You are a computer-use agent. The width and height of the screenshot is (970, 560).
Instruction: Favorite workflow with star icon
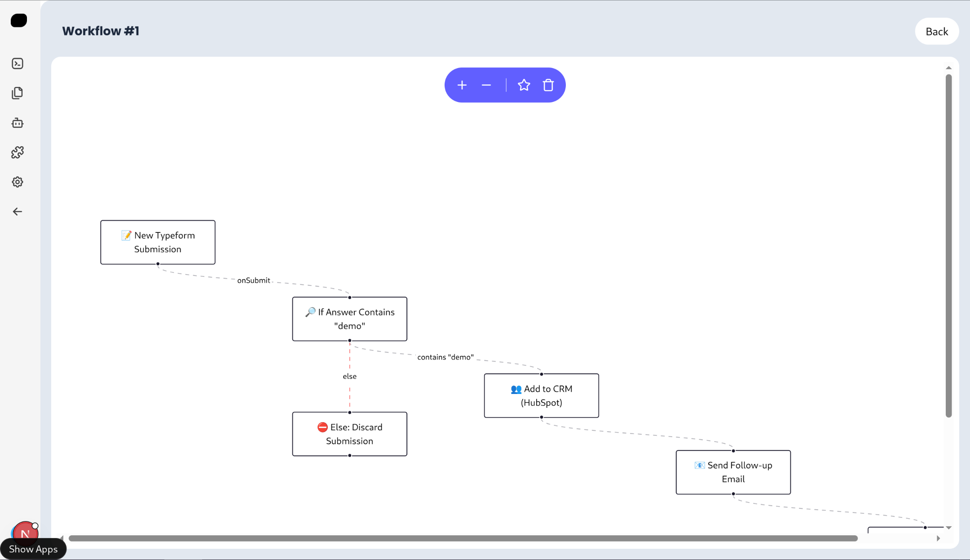524,85
